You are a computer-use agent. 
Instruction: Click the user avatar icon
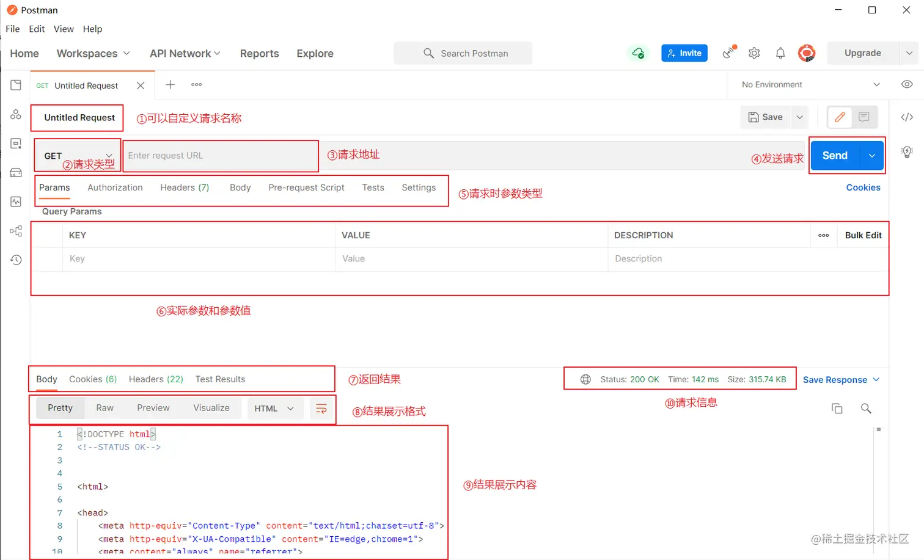tap(807, 53)
